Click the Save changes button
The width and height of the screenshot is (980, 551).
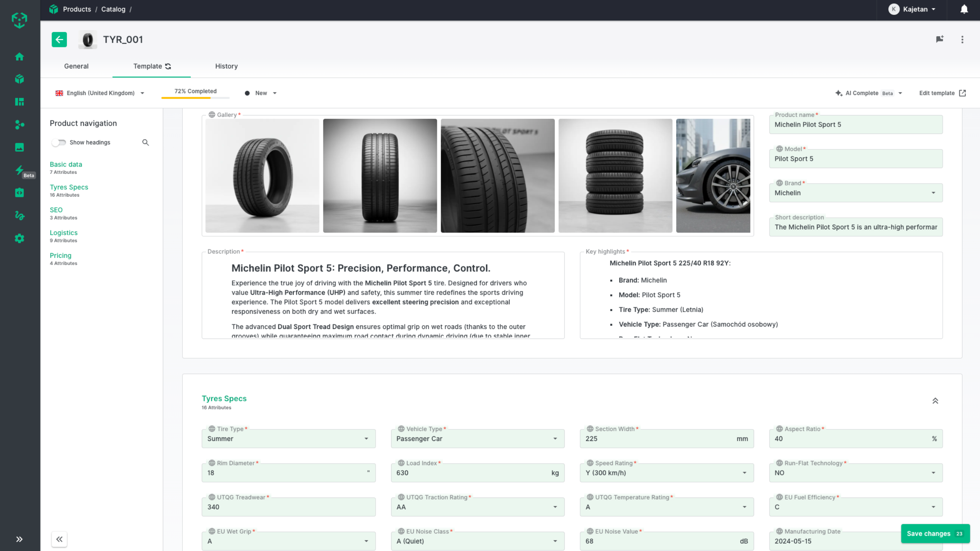[x=934, y=534]
